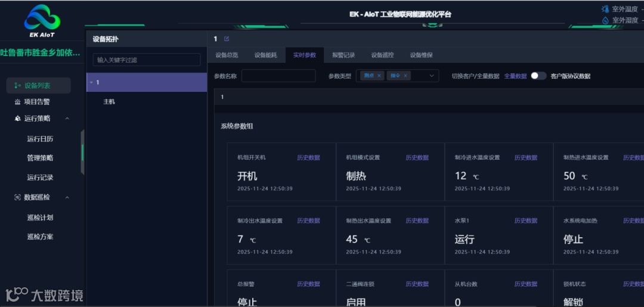Click the 客户版协议数据 label

571,76
